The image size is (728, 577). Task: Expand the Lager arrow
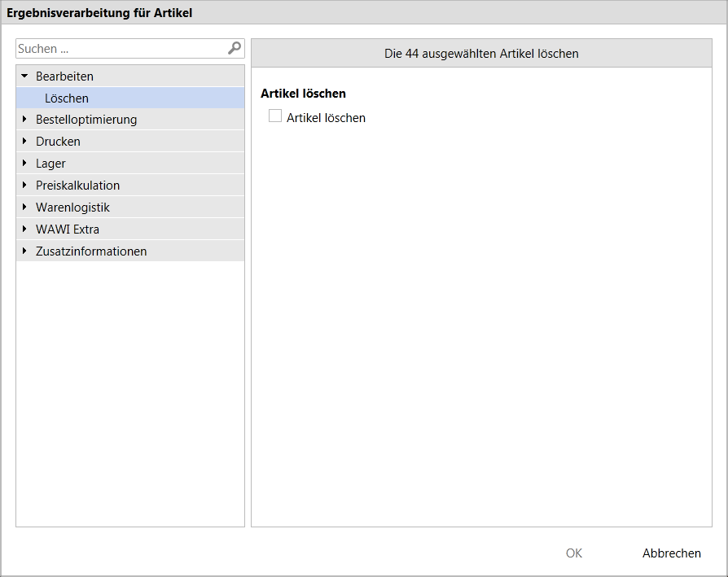pyautogui.click(x=24, y=163)
